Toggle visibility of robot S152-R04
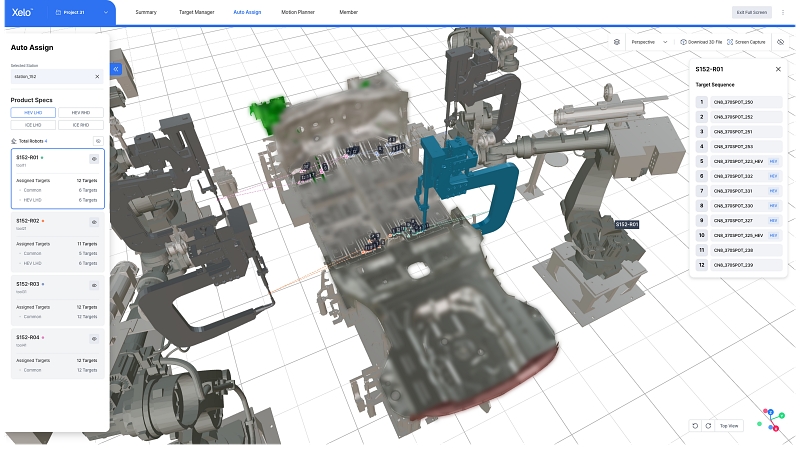Viewport: 800px width, 449px height. point(94,339)
